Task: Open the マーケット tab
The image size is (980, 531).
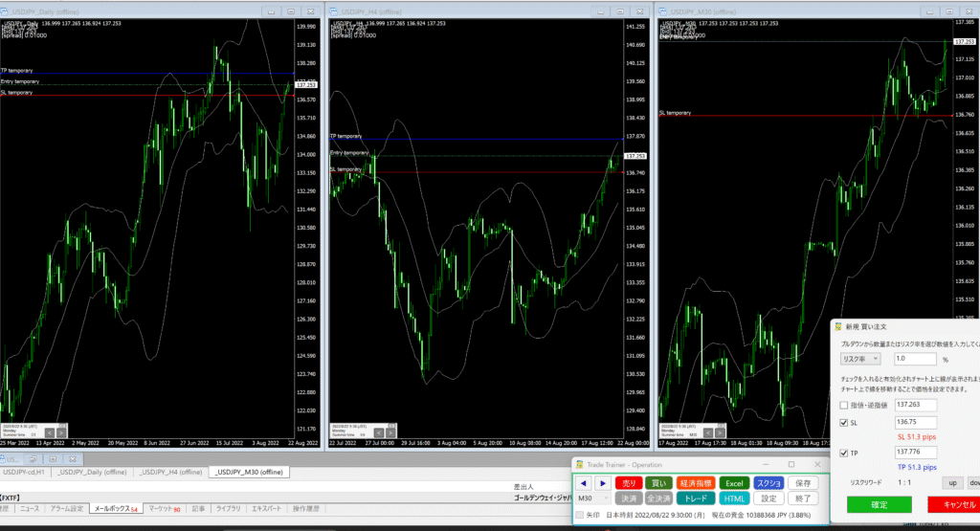Action: pos(165,509)
